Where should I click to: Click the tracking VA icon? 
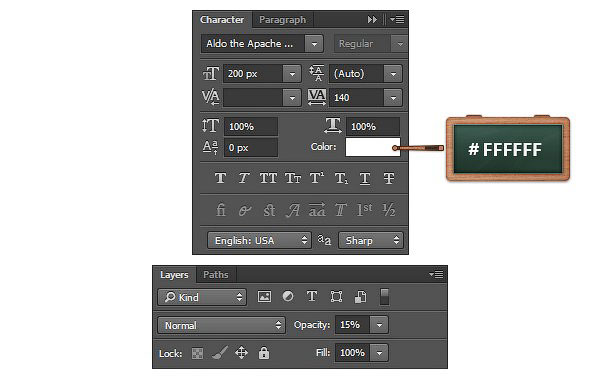coord(317,97)
